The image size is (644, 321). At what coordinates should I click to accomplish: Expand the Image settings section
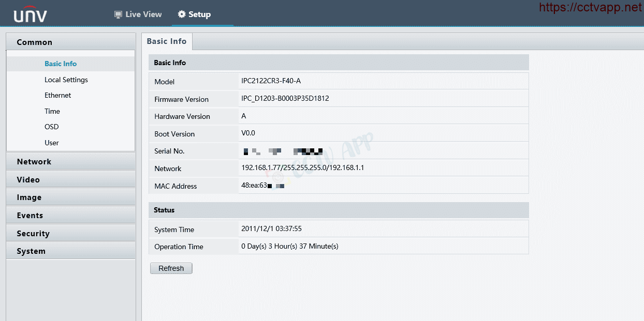29,197
